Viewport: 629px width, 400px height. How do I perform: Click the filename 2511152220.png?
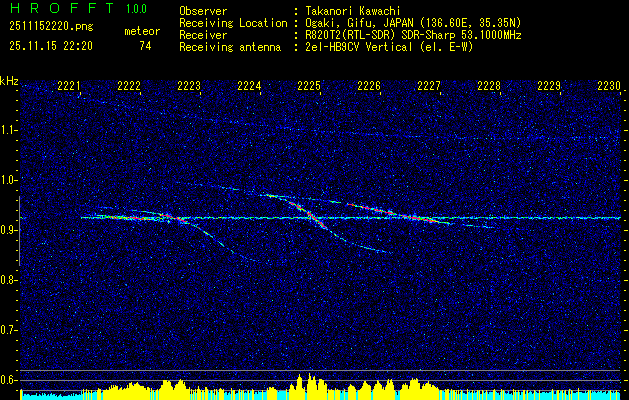(x=51, y=27)
